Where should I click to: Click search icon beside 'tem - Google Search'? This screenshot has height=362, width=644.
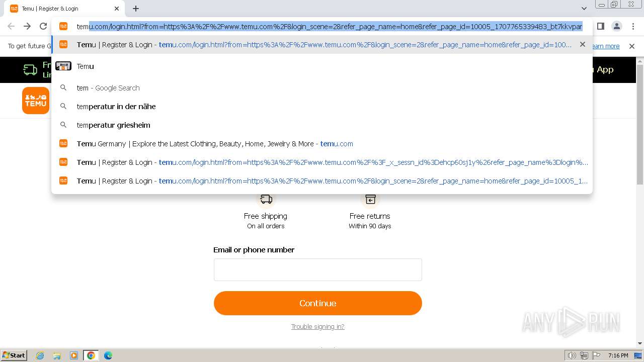point(63,87)
